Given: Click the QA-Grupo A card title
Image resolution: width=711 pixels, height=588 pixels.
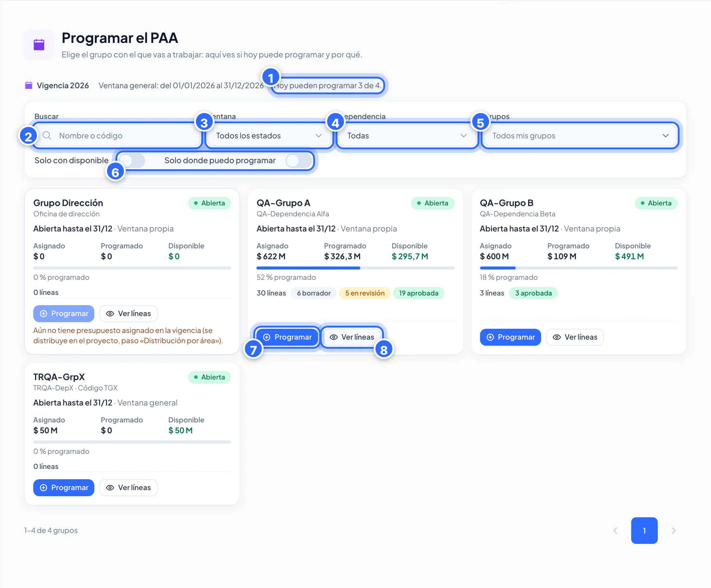Looking at the screenshot, I should point(283,203).
